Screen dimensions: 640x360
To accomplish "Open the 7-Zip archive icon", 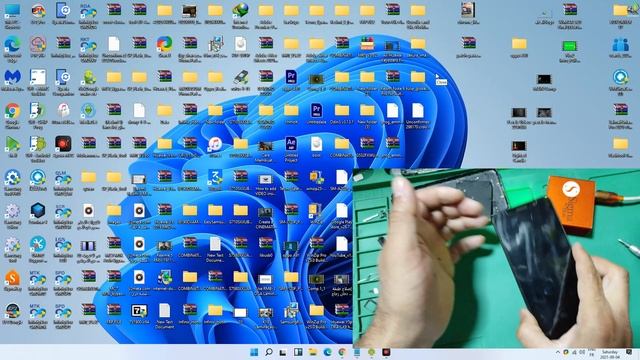I will [x=139, y=311].
